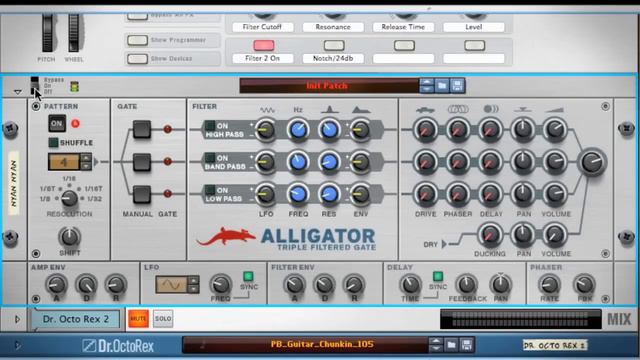Click the Band Pass Phaser knob
This screenshot has width=640, height=360.
tap(458, 162)
